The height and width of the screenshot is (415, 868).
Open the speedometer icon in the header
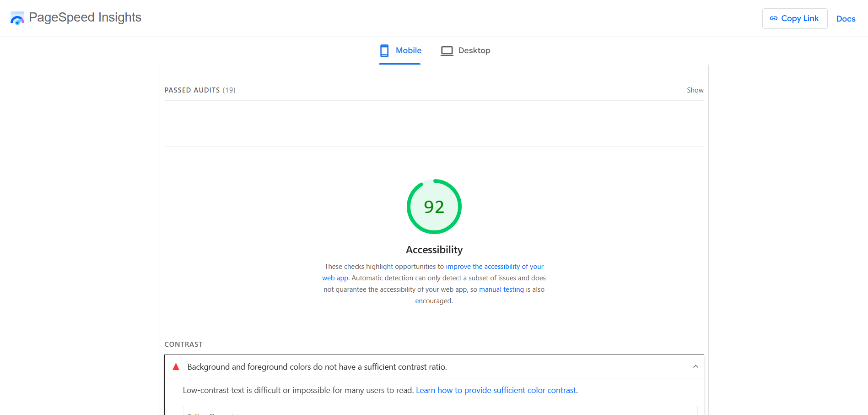pos(17,18)
